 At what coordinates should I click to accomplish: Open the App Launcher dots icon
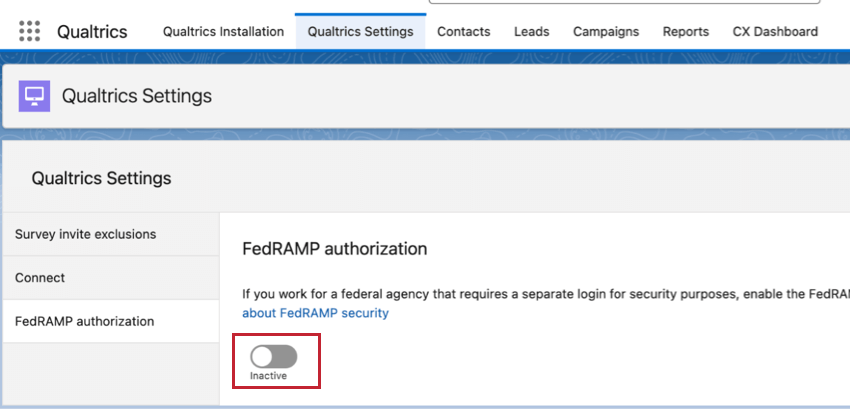(x=30, y=31)
